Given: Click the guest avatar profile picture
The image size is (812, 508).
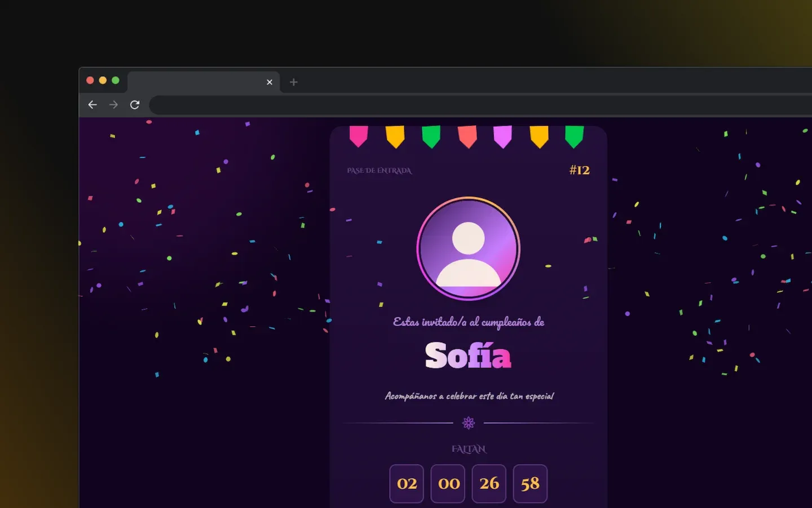Looking at the screenshot, I should [x=468, y=248].
